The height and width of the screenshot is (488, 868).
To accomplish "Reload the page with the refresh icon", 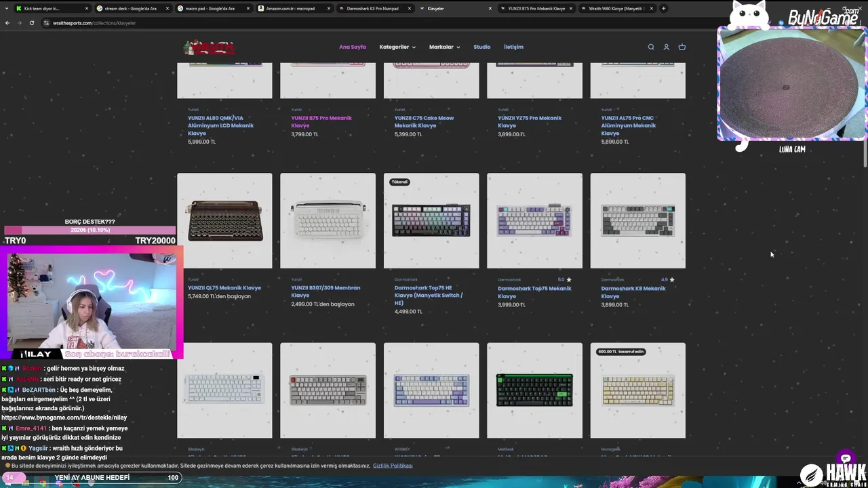I will pyautogui.click(x=31, y=23).
